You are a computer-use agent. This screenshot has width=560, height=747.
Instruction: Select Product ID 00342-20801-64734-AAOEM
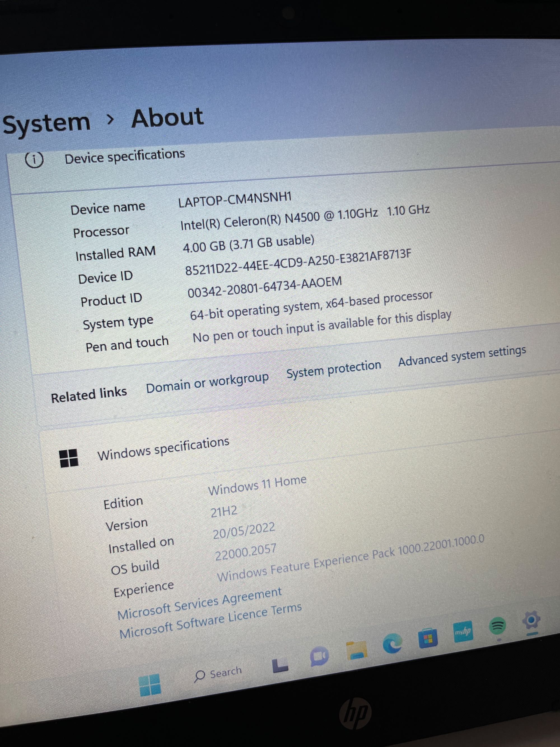pyautogui.click(x=265, y=287)
